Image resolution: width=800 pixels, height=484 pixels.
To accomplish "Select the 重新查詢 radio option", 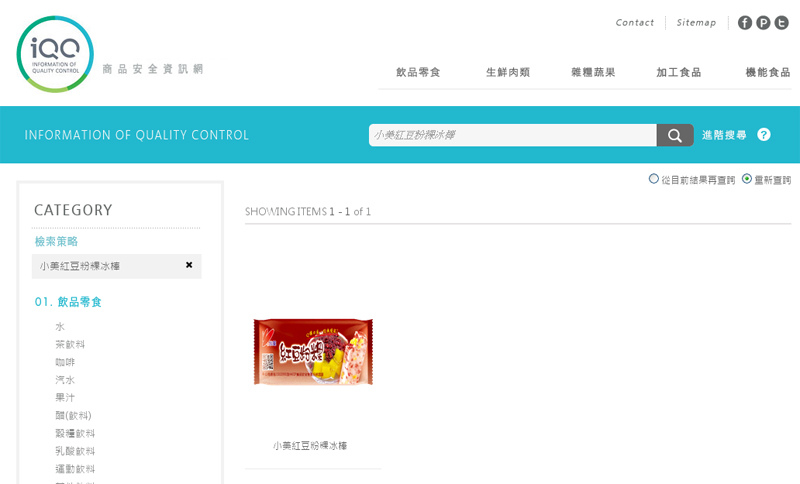I will [x=747, y=179].
